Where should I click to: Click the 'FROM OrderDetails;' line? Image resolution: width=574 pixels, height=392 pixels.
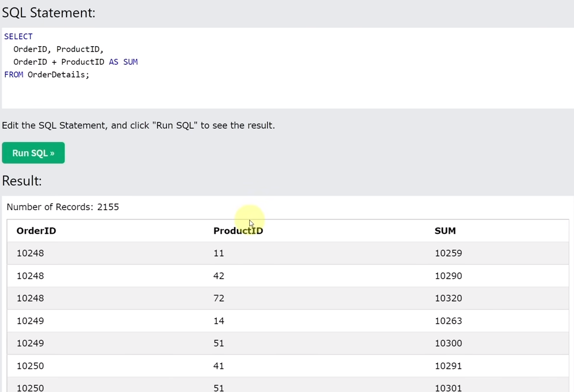(x=46, y=74)
